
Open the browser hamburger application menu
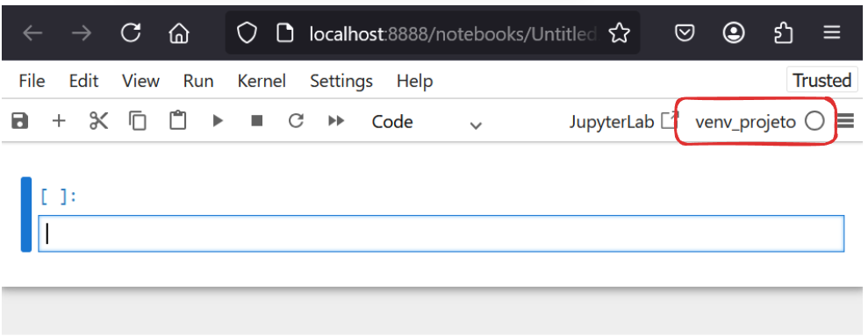pos(831,33)
